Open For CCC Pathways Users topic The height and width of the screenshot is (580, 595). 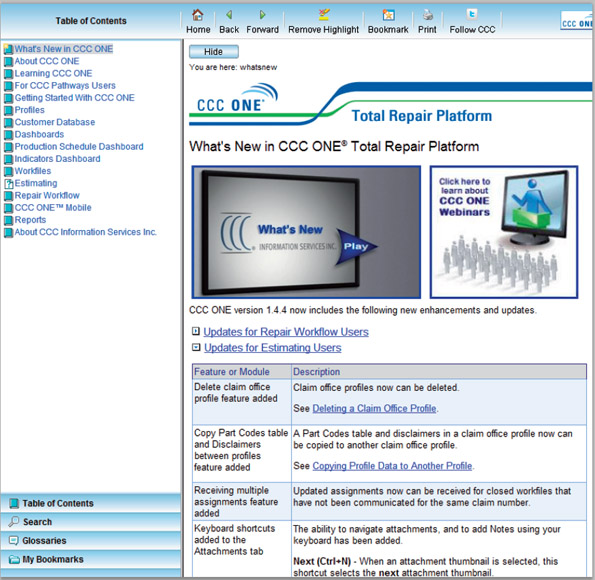(65, 85)
